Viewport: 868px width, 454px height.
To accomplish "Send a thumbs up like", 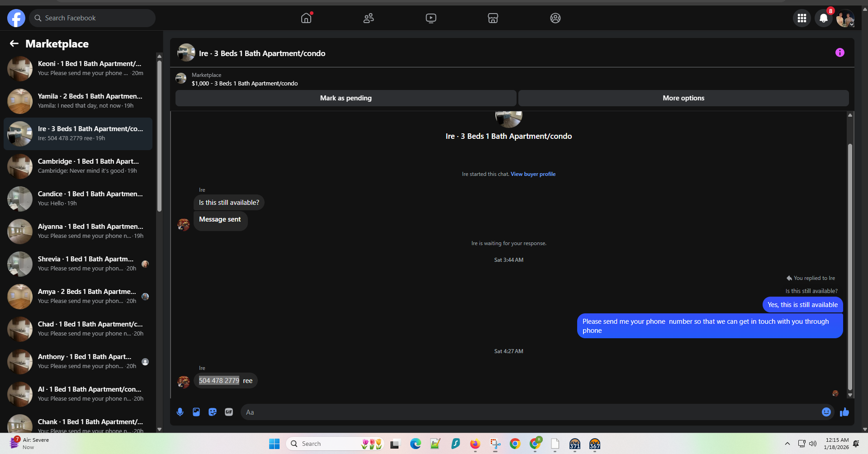I will [844, 412].
